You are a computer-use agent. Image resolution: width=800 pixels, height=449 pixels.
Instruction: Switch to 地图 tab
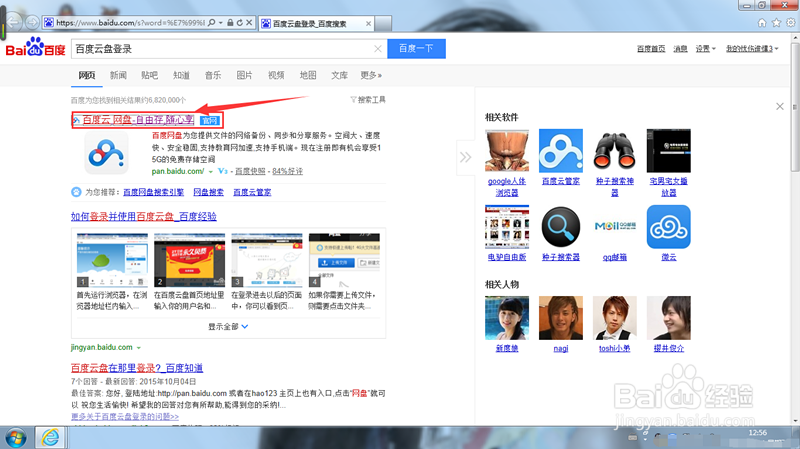coord(308,75)
